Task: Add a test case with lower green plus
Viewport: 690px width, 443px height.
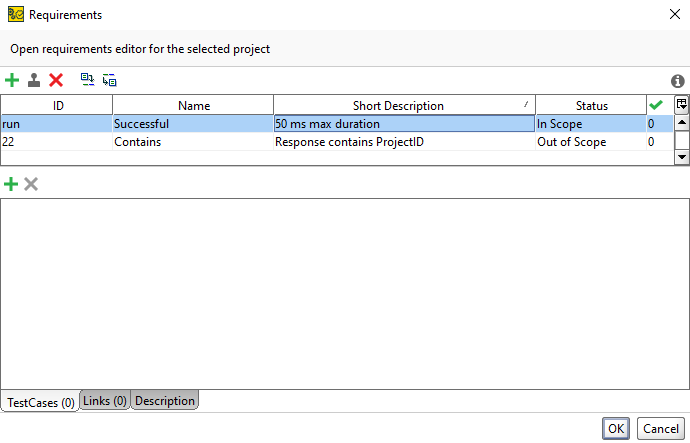Action: (11, 184)
